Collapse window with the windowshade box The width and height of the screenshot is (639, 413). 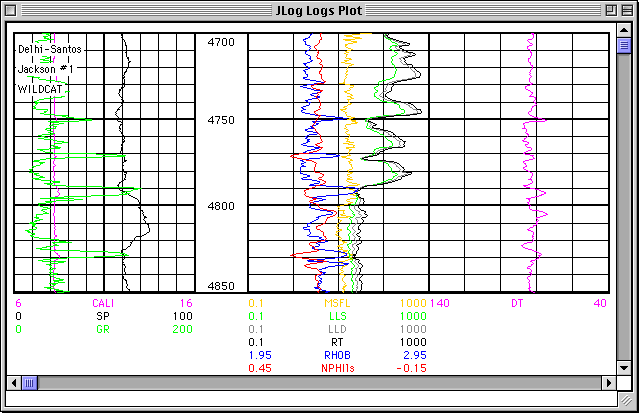coord(625,11)
